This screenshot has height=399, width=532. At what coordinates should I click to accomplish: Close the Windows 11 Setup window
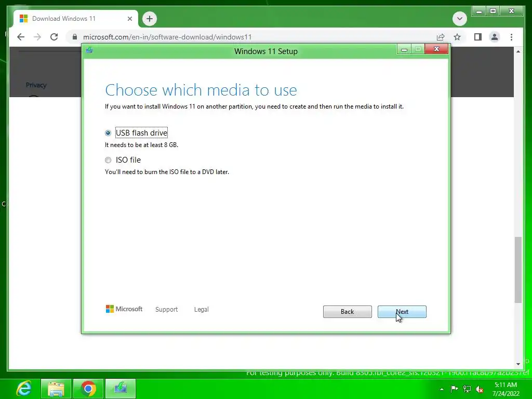(436, 49)
